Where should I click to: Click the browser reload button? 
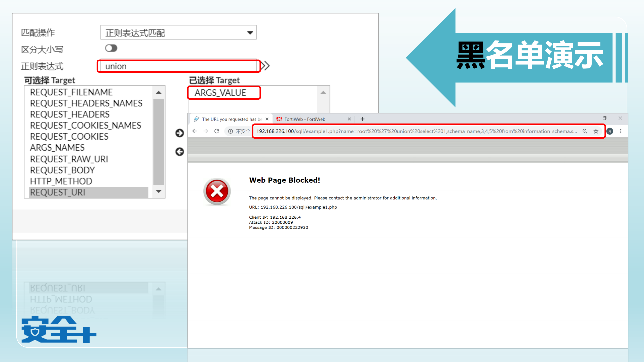coord(217,131)
